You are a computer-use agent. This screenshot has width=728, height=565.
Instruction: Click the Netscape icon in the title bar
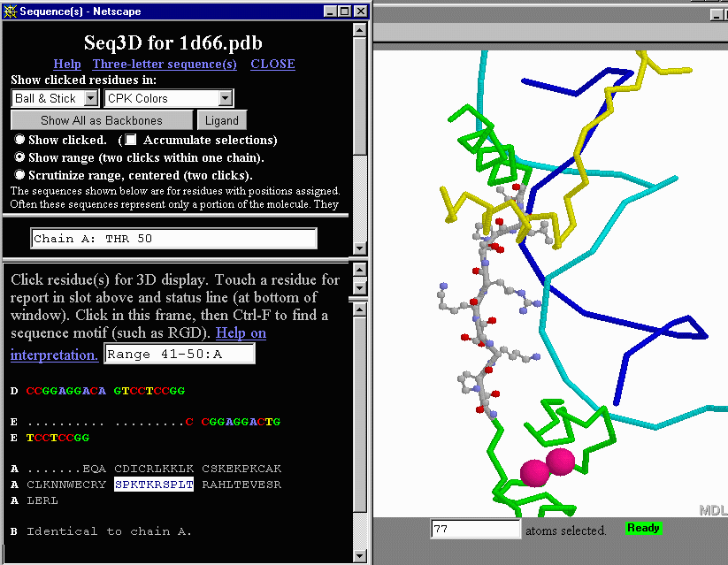[10, 11]
